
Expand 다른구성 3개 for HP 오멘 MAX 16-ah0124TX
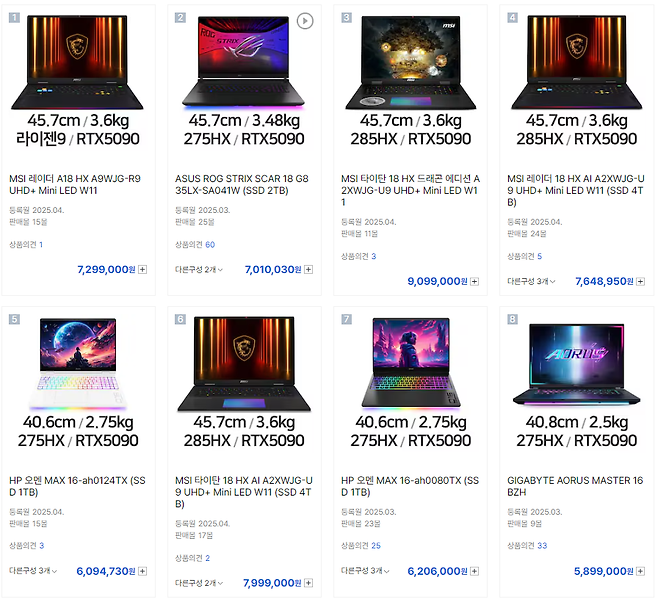33,571
